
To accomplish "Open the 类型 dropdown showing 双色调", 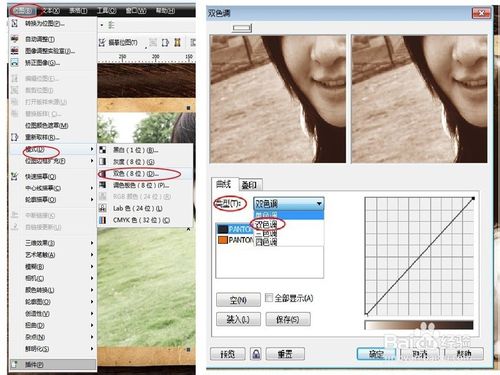I will 289,203.
